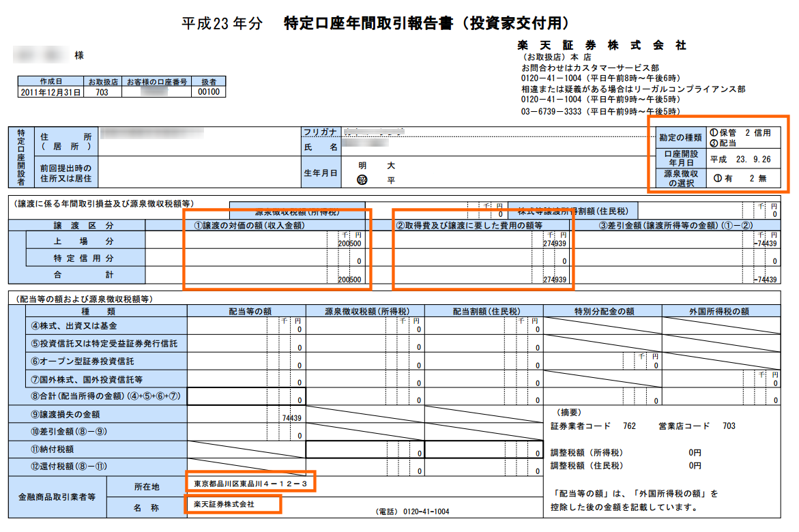Click the circled 保管 account type option

727,133
